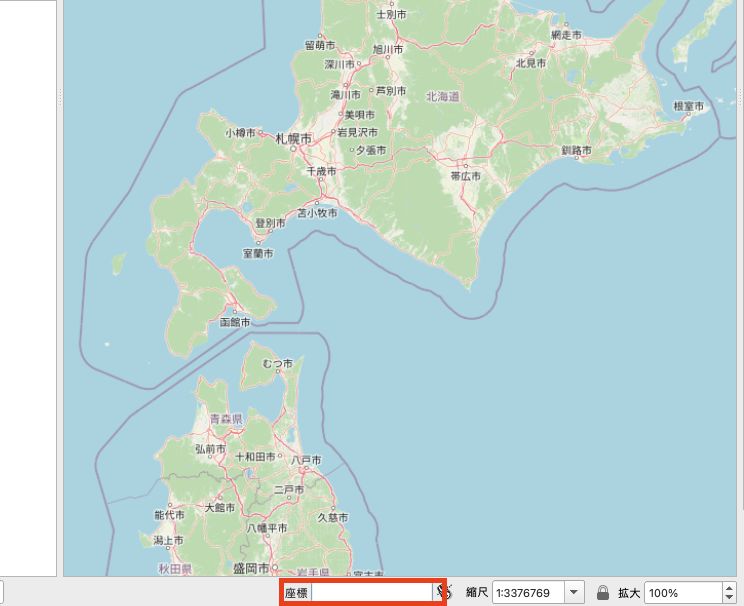The image size is (744, 606).
Task: Click the 芦別市 map label
Action: click(x=391, y=91)
